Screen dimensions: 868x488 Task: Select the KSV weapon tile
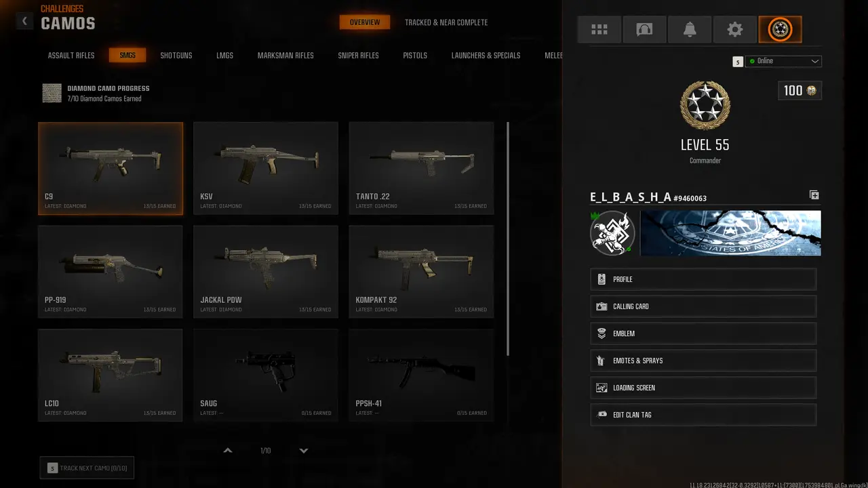tap(266, 168)
